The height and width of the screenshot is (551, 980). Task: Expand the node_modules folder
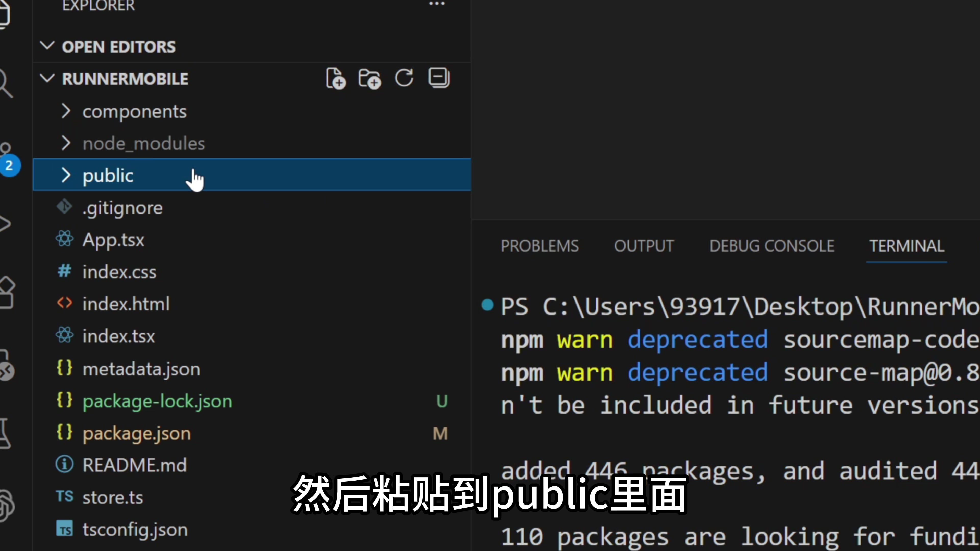pyautogui.click(x=143, y=144)
